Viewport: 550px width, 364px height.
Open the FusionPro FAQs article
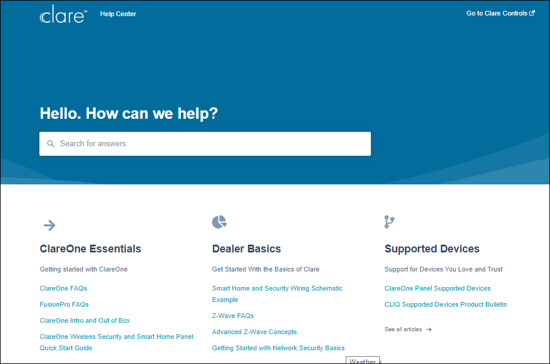(x=64, y=304)
